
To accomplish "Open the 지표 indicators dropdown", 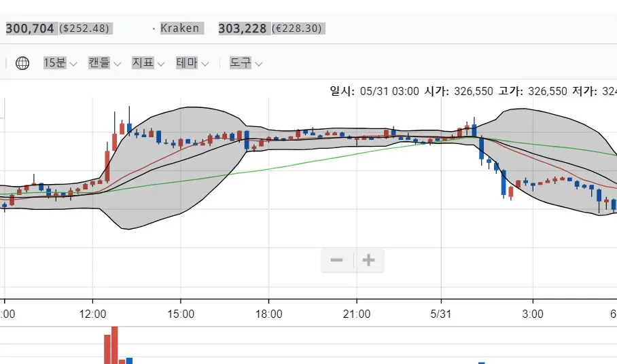I will [x=148, y=63].
